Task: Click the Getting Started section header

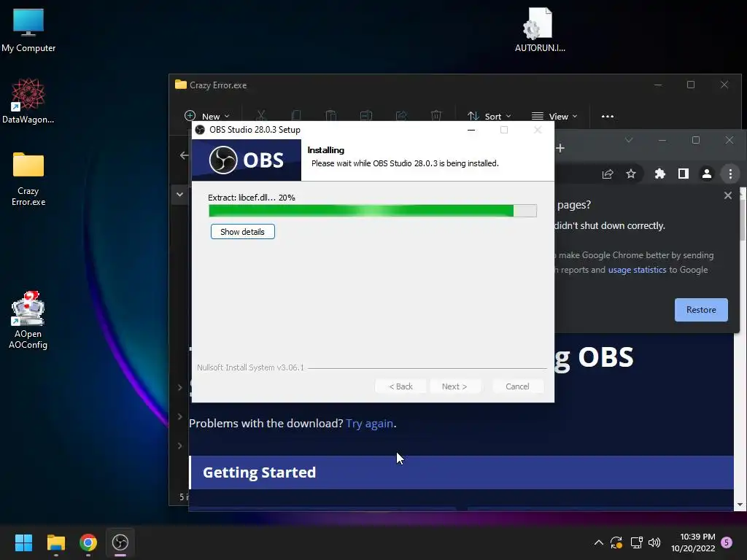Action: [x=461, y=472]
